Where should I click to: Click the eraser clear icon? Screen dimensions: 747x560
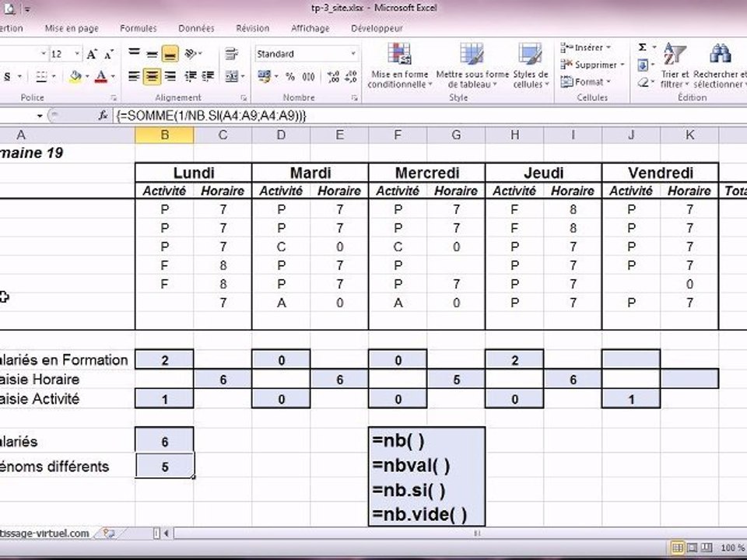point(642,82)
